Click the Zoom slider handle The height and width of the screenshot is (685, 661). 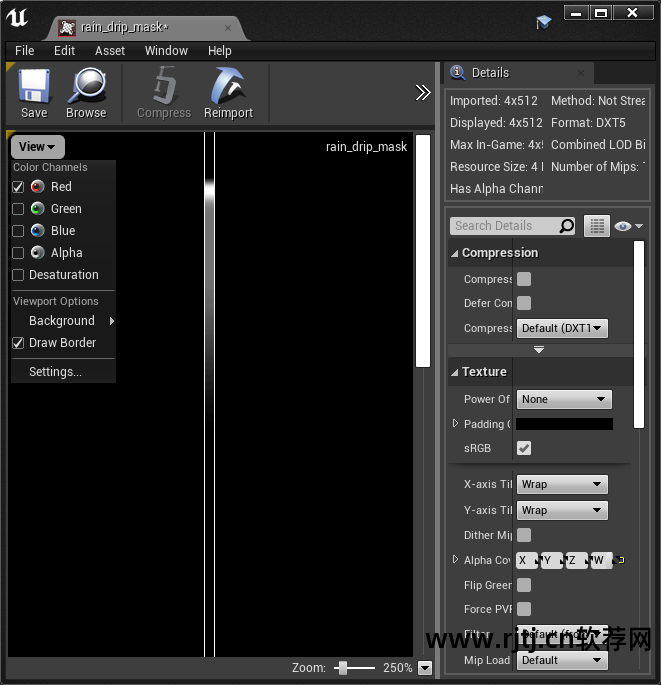(343, 668)
